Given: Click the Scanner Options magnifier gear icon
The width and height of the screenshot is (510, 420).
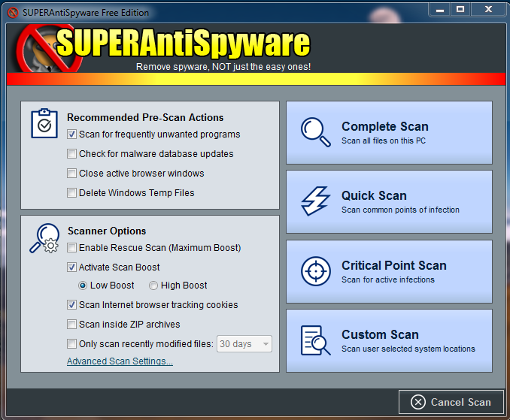Looking at the screenshot, I should click(44, 237).
